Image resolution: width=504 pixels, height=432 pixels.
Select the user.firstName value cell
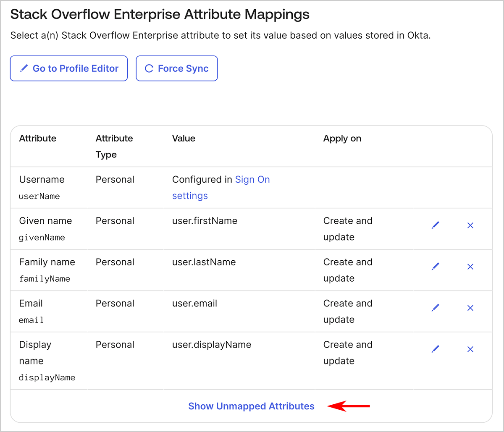205,221
